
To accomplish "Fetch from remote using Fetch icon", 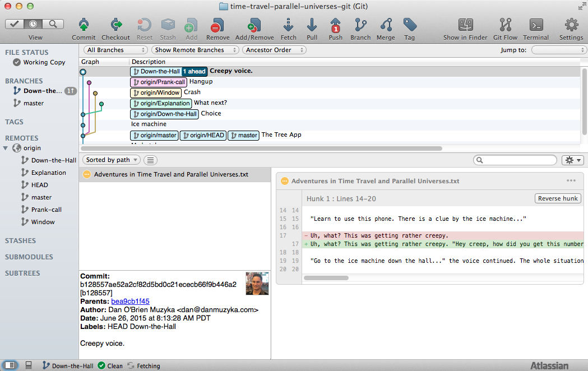I will click(x=288, y=25).
